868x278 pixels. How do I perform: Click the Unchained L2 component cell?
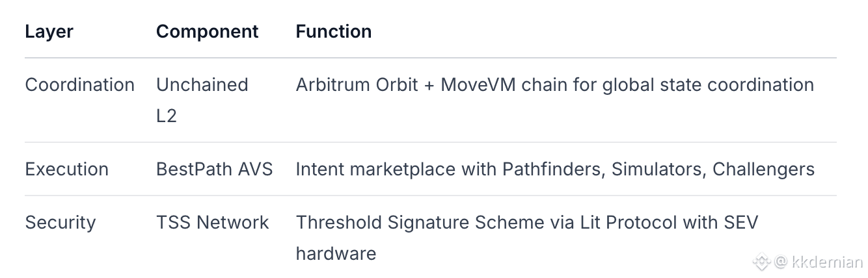[202, 100]
